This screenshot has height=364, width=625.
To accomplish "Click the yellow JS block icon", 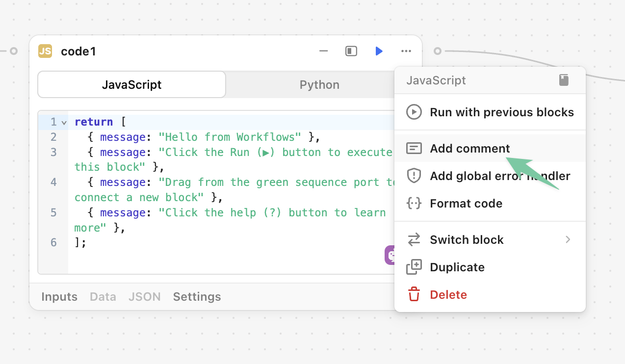I will point(45,51).
